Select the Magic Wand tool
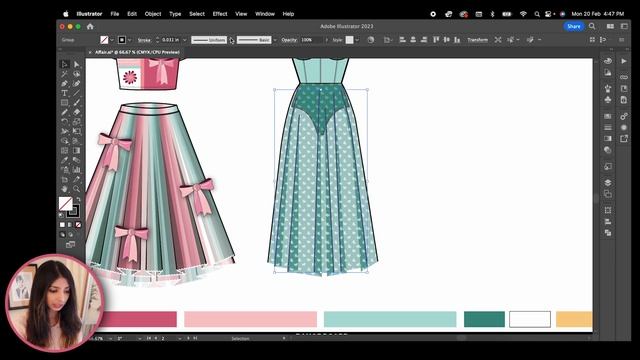 pyautogui.click(x=64, y=74)
